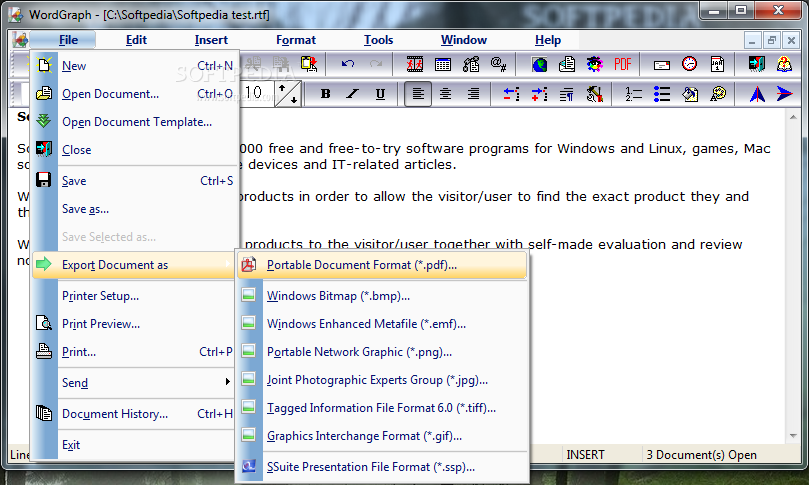Open help book icon in toolbar
The height and width of the screenshot is (485, 809).
point(784,64)
